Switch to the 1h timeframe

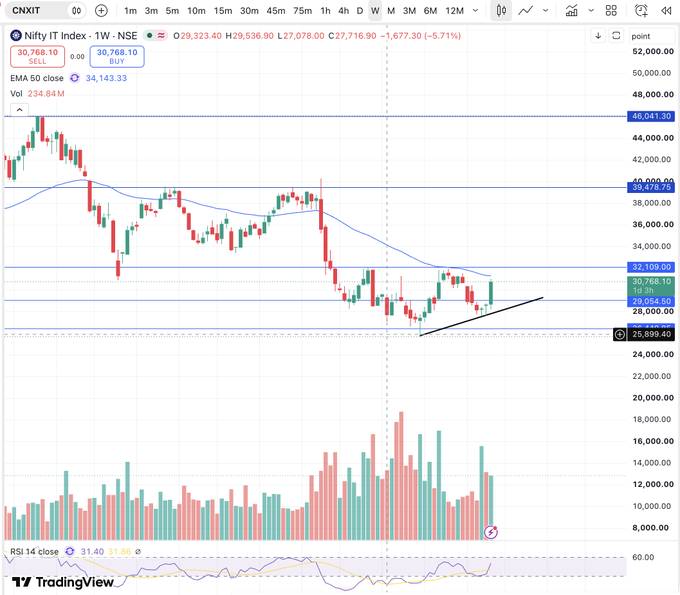[x=325, y=10]
